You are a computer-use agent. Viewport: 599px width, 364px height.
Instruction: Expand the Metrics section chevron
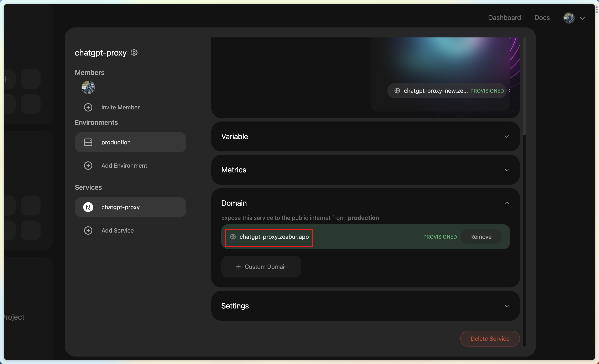click(507, 170)
